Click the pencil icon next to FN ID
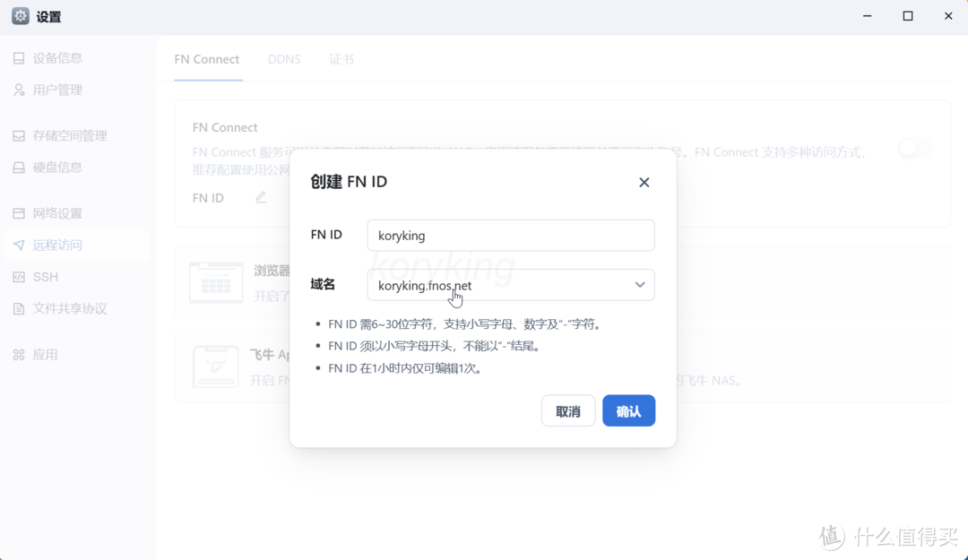Image resolution: width=968 pixels, height=560 pixels. tap(261, 197)
